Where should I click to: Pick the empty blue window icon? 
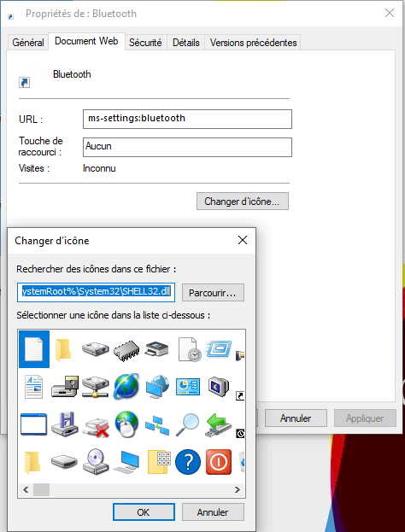click(x=33, y=424)
